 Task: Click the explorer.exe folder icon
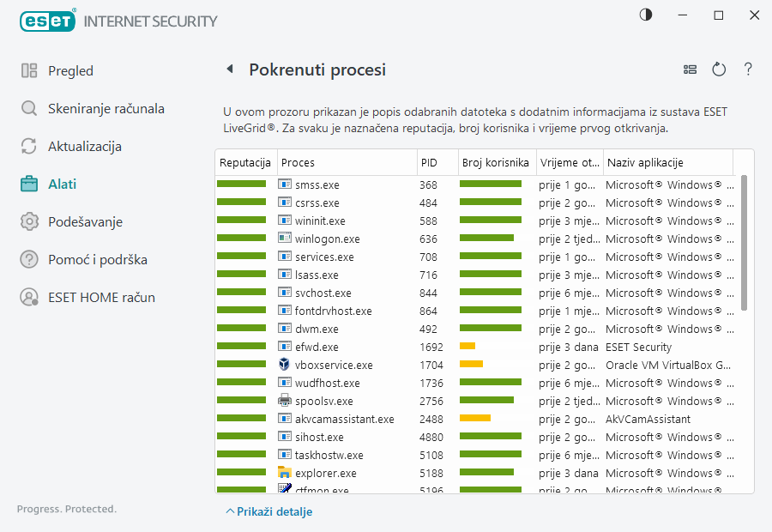(x=285, y=473)
